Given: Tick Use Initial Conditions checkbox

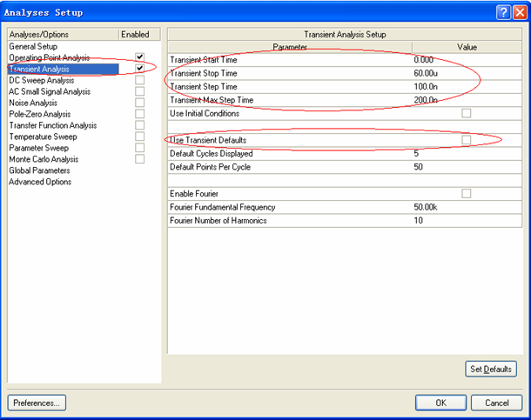Looking at the screenshot, I should [x=467, y=113].
